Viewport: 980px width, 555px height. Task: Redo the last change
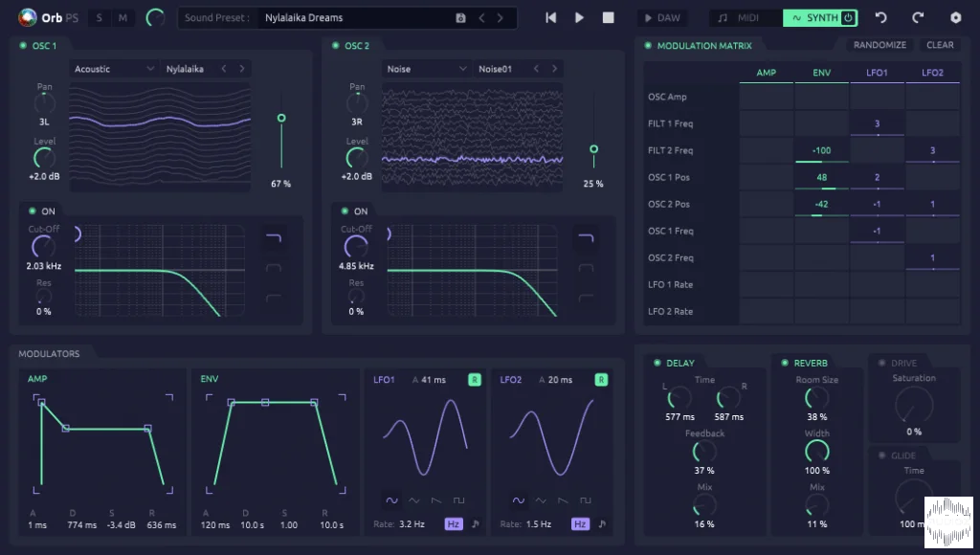[918, 17]
